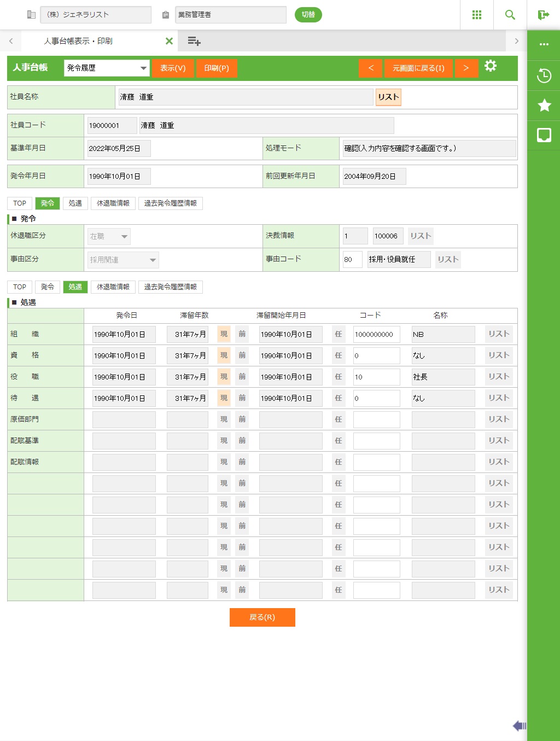Open the 休退職区分 dropdown showing 在職
The image size is (560, 741).
point(109,236)
